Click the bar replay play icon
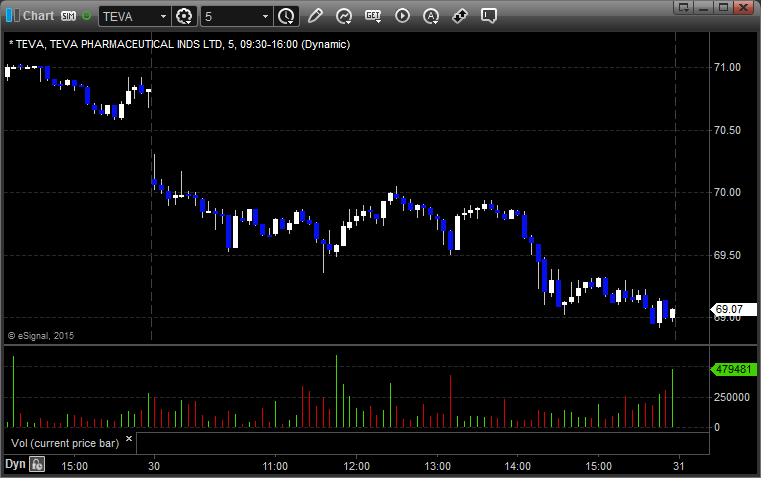761x478 pixels. (402, 16)
